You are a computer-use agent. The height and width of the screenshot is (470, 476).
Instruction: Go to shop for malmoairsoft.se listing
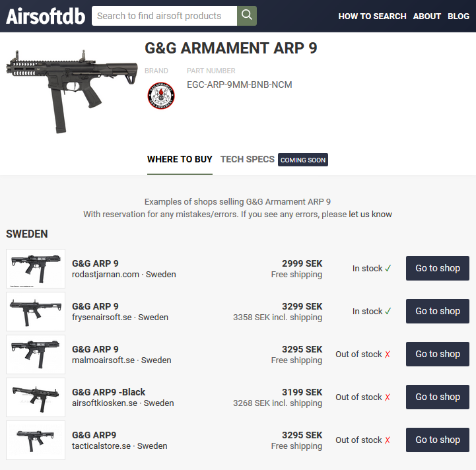(438, 354)
